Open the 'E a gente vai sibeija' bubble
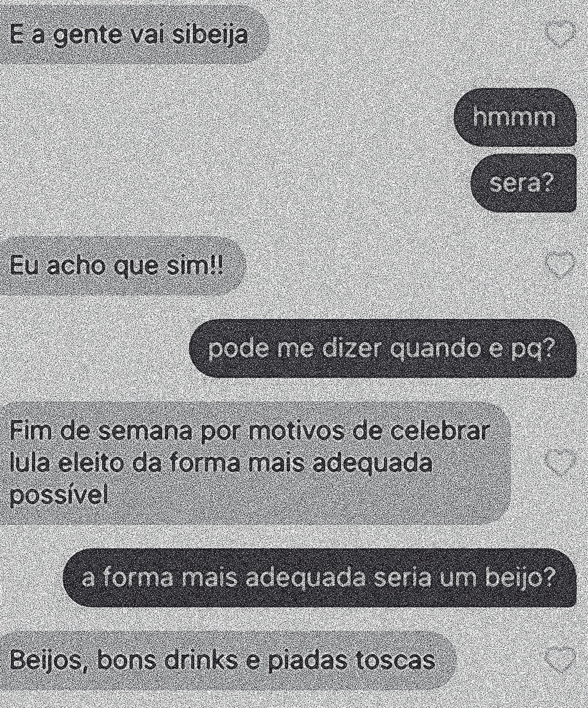 click(x=135, y=34)
